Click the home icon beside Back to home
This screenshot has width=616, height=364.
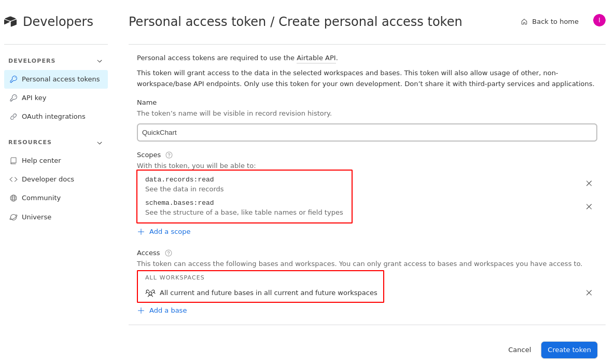pyautogui.click(x=524, y=22)
